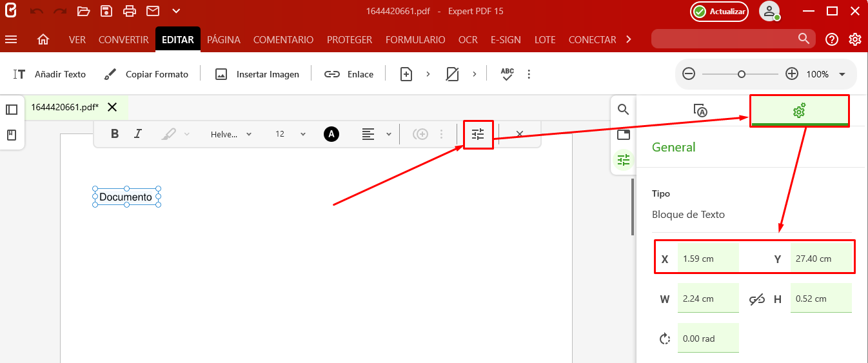868x363 pixels.
Task: Open the user account avatar
Action: [769, 11]
